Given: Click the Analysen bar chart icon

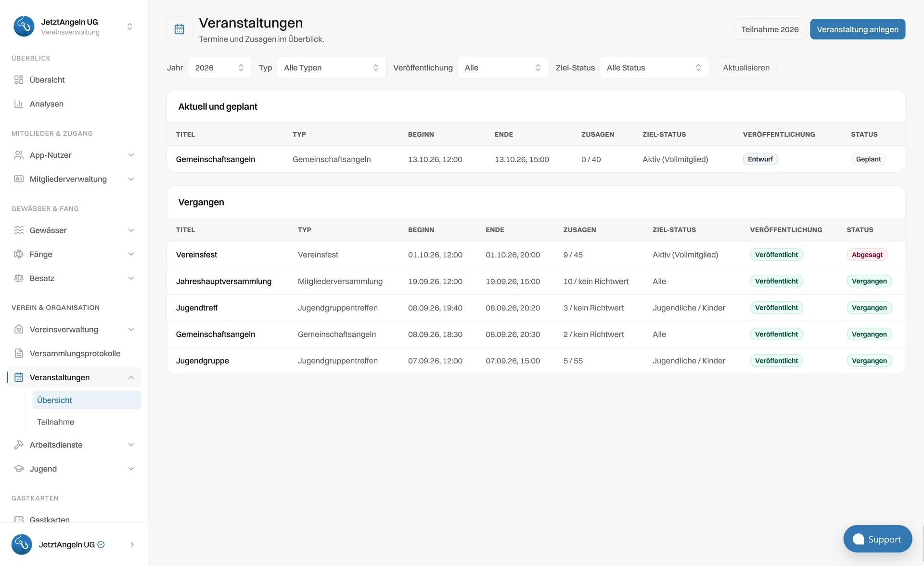Looking at the screenshot, I should coord(19,104).
